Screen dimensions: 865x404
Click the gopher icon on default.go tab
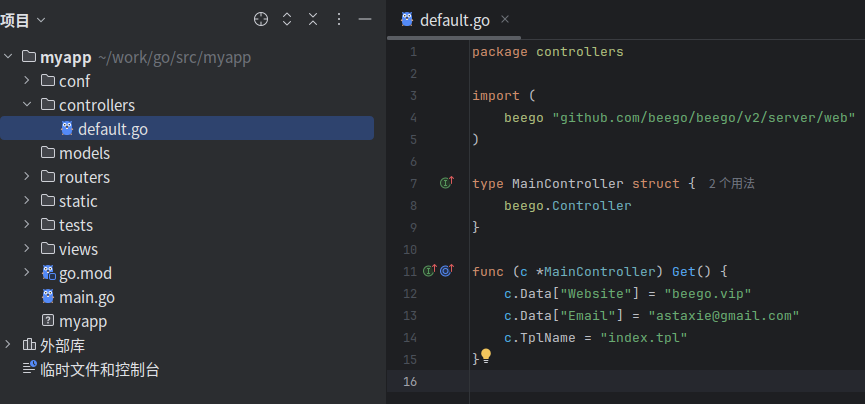[x=407, y=19]
